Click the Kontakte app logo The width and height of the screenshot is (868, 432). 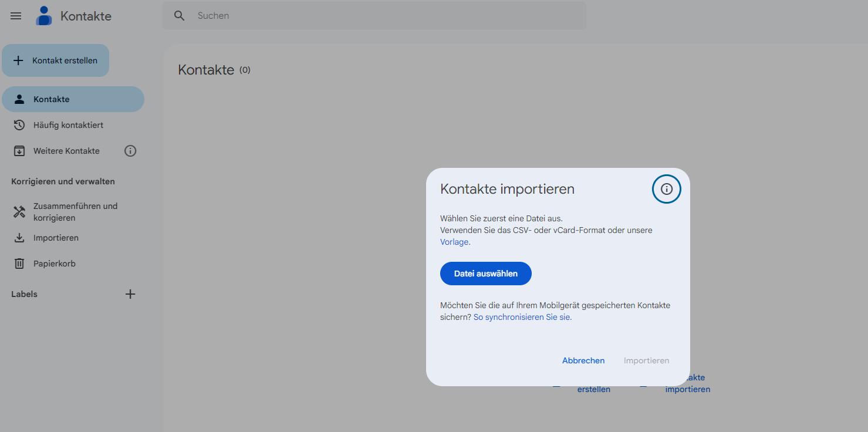pyautogui.click(x=44, y=16)
